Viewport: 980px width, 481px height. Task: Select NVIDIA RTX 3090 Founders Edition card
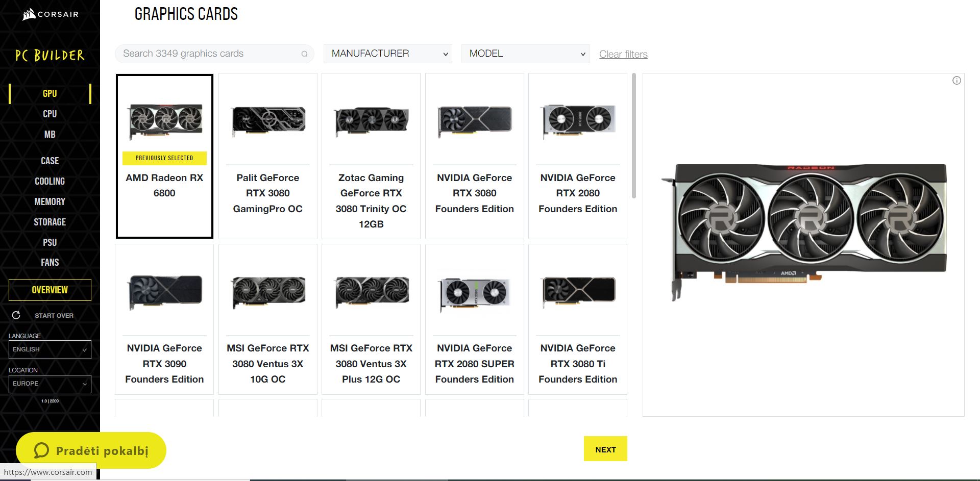[x=164, y=319]
